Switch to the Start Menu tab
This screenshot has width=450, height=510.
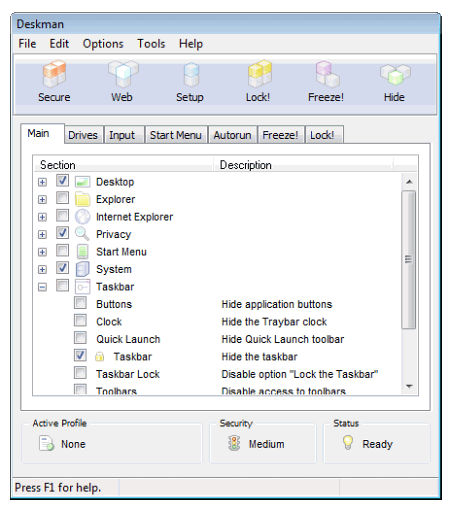(x=176, y=135)
